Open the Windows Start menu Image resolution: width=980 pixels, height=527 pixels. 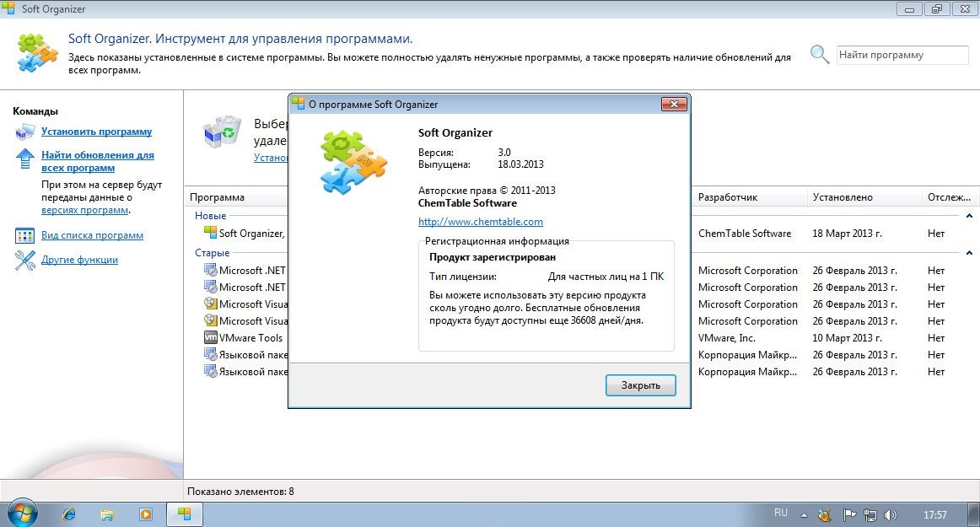click(x=22, y=514)
